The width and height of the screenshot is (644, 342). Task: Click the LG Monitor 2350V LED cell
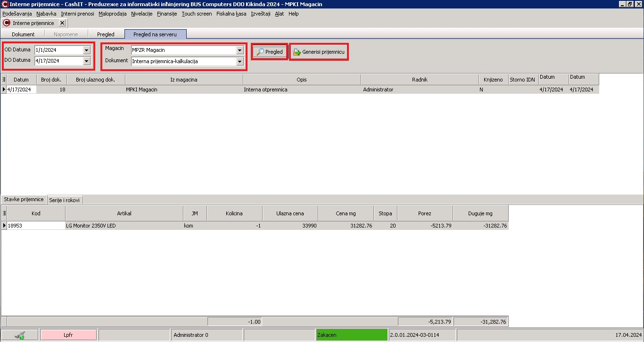pos(124,226)
